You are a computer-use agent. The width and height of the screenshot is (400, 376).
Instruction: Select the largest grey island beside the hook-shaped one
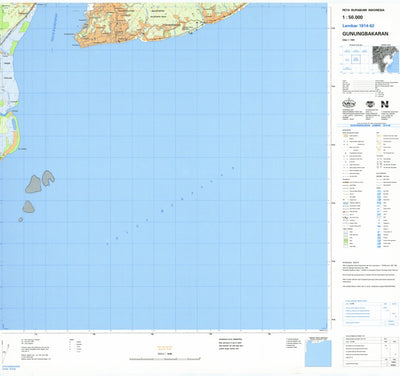pyautogui.click(x=34, y=184)
